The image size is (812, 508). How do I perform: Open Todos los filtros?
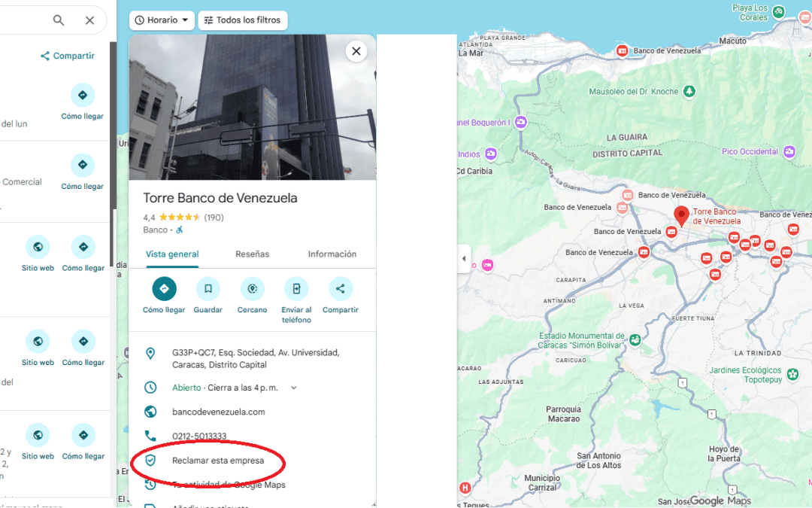[243, 20]
